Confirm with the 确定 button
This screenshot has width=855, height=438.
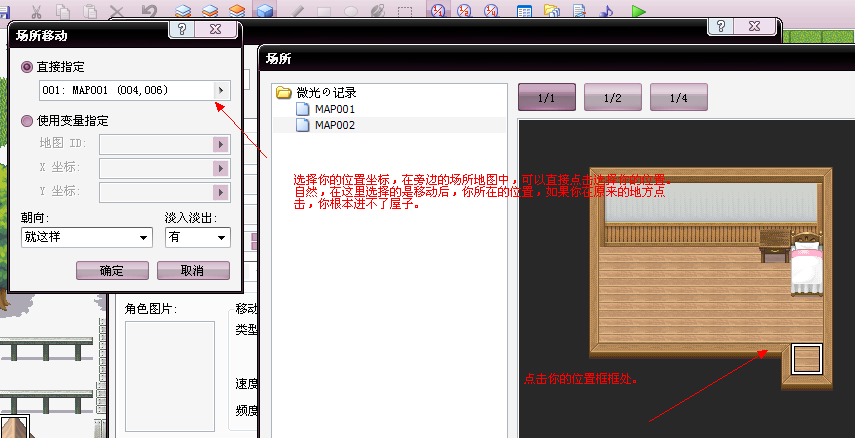[x=112, y=271]
